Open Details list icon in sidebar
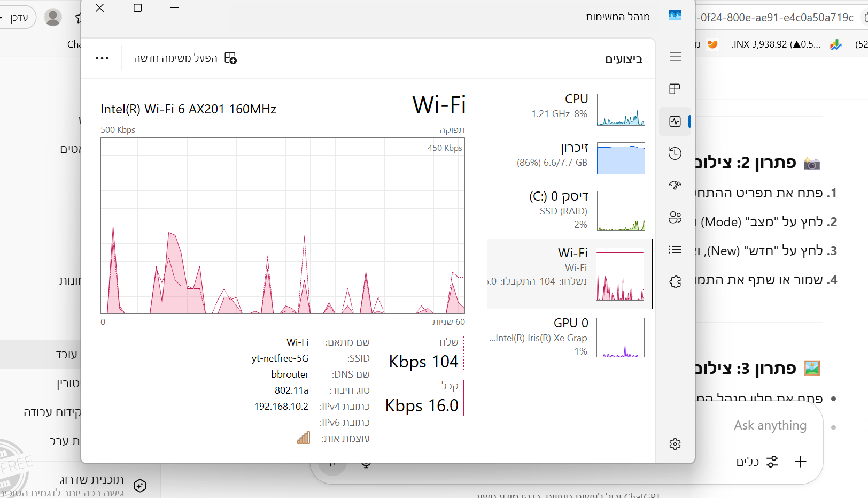Screen dimensions: 868x498 (x=675, y=249)
